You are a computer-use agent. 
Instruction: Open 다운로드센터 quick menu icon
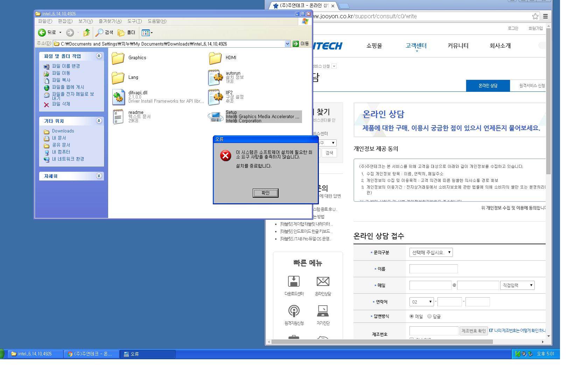[x=294, y=281]
